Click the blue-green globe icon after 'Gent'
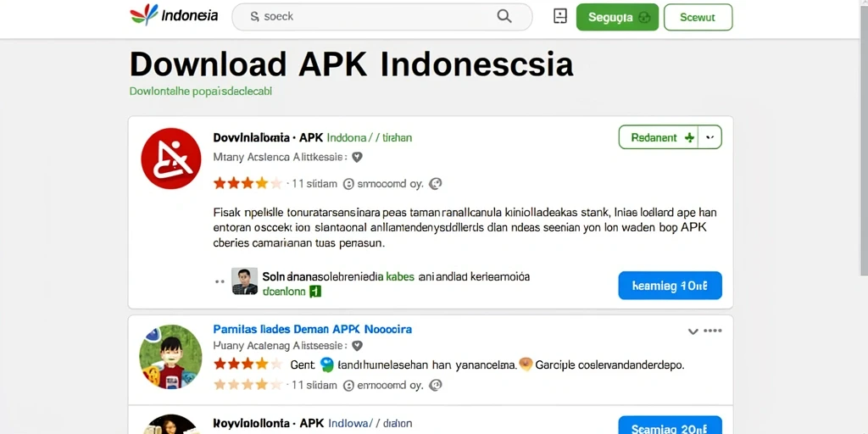This screenshot has height=434, width=868. click(327, 364)
